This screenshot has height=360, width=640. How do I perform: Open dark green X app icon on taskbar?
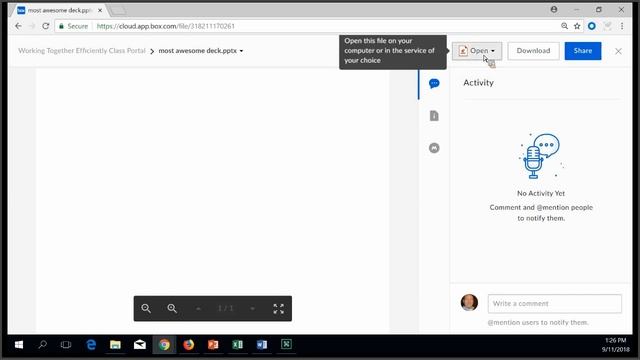[x=287, y=345]
